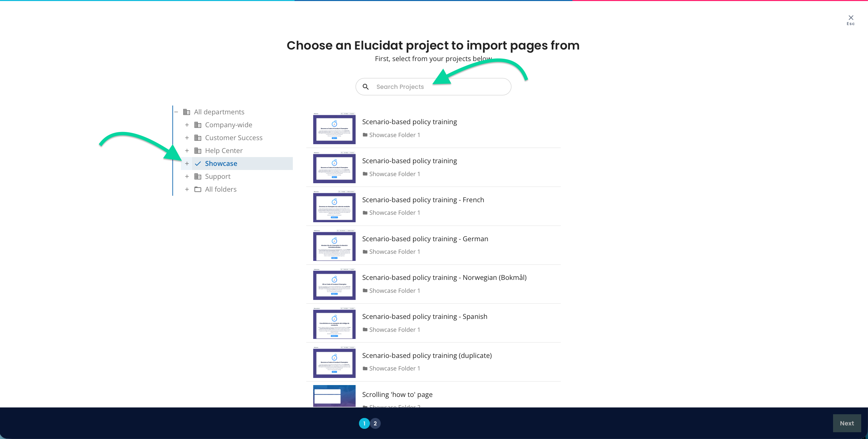Click folder icon under Scenario-based policy training - French
868x439 pixels.
click(365, 213)
